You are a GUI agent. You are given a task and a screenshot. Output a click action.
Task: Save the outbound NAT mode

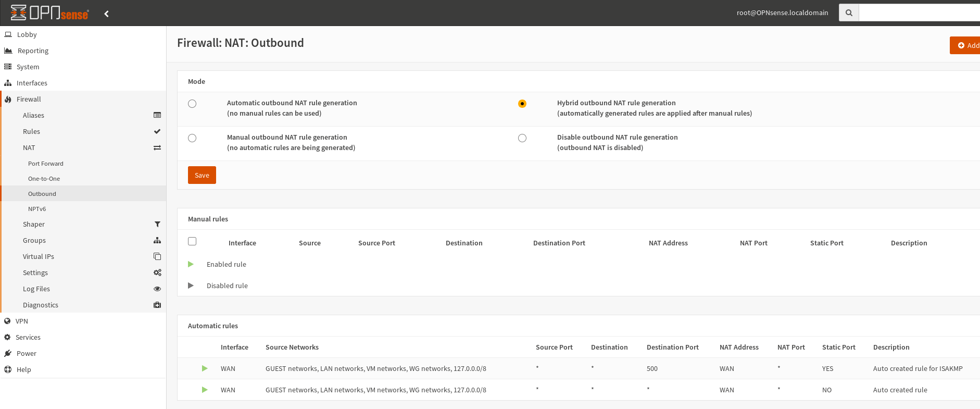[202, 175]
